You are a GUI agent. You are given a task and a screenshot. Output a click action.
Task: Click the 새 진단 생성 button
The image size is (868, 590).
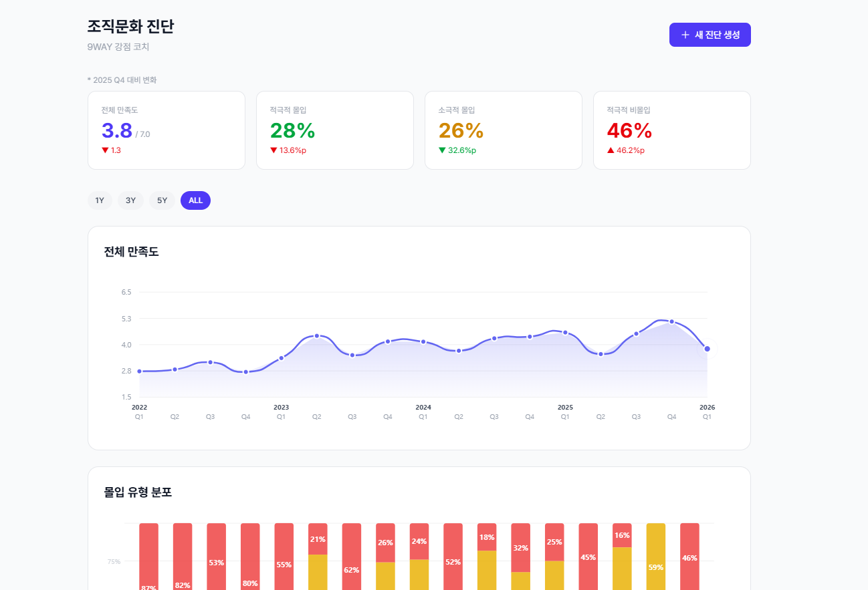710,34
